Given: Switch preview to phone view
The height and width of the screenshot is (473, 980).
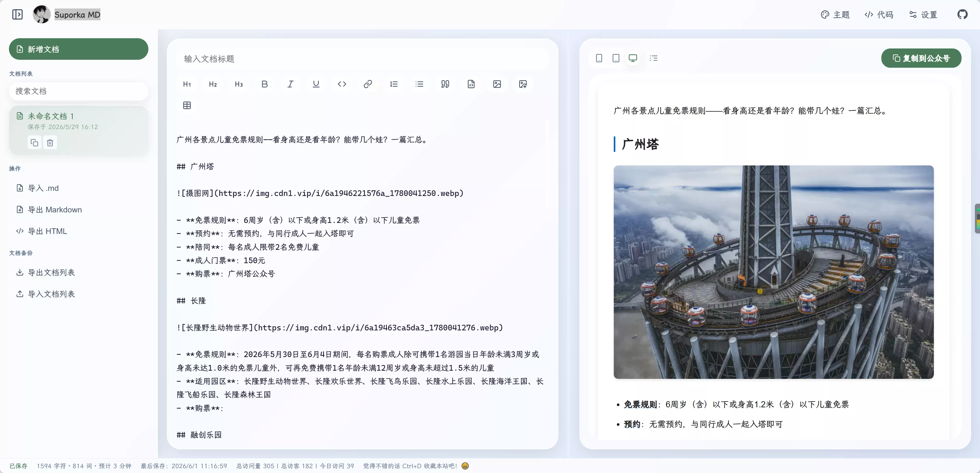Looking at the screenshot, I should point(599,58).
